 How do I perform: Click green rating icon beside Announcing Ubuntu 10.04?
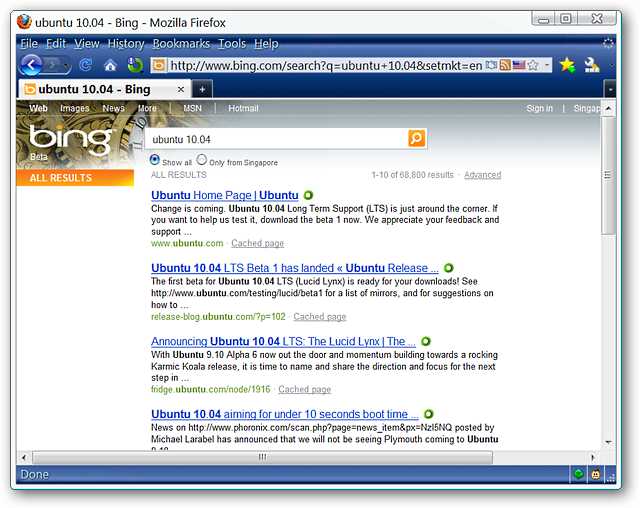point(426,341)
